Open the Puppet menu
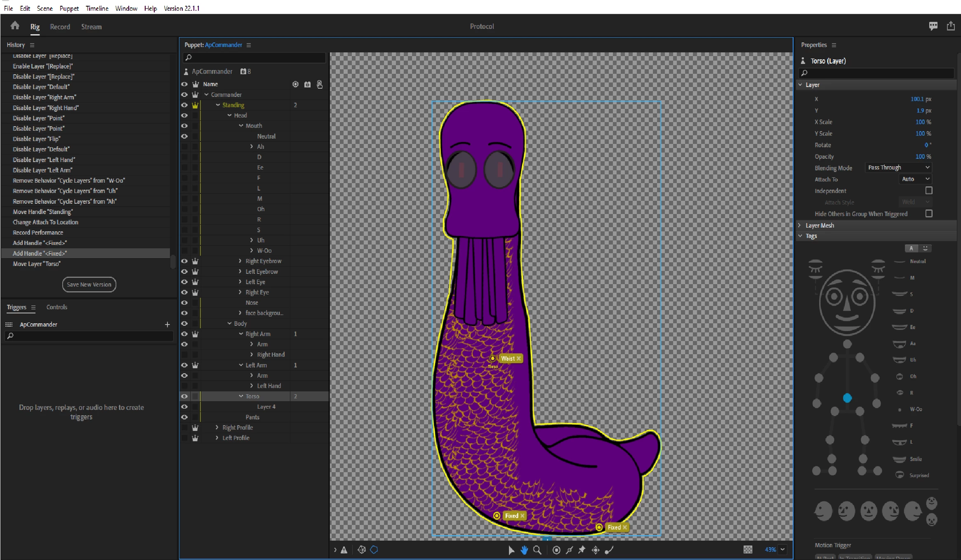This screenshot has height=560, width=961. 69,8
